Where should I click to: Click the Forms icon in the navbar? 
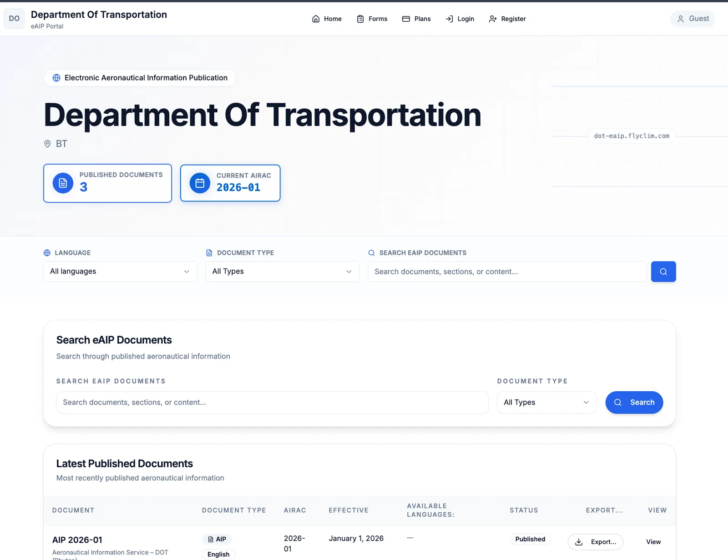tap(359, 19)
